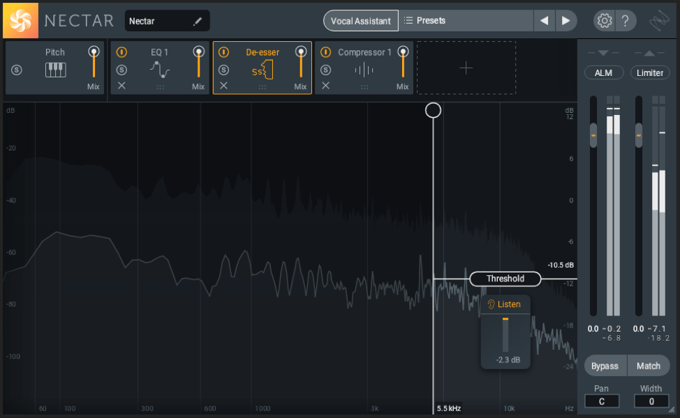Click the Pitch Mix slider
The image size is (680, 418).
pos(94,62)
